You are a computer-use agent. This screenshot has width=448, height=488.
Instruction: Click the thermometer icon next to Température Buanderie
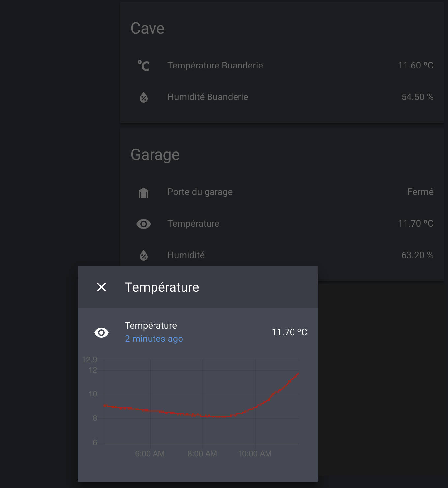[144, 66]
